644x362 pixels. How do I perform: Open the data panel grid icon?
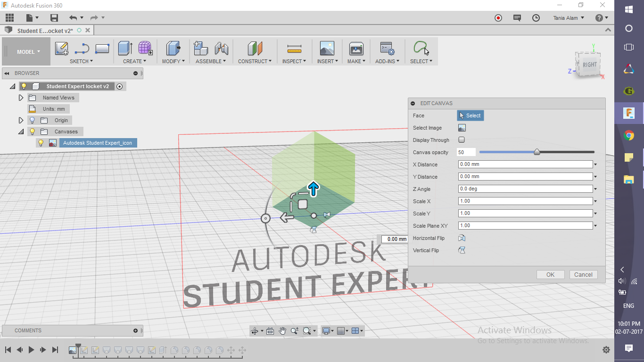click(x=9, y=18)
